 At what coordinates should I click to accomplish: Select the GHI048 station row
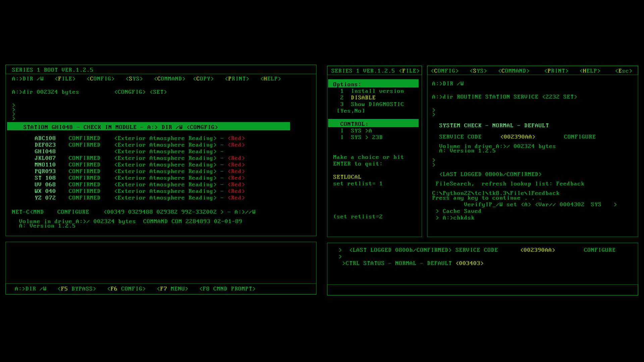tap(45, 152)
